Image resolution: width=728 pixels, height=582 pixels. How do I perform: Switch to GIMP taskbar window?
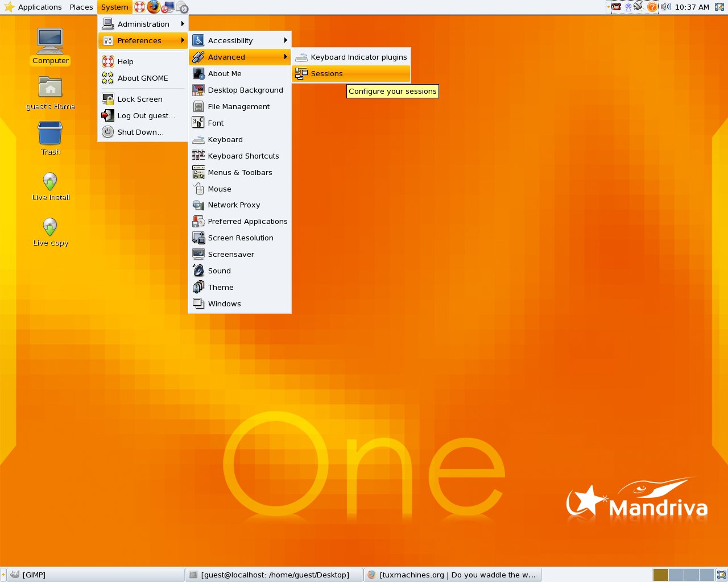96,575
